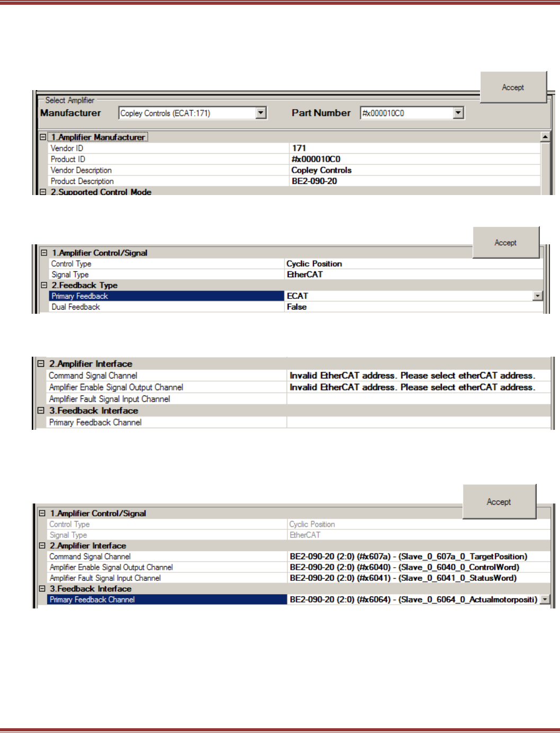The width and height of the screenshot is (560, 733).
Task: Select the Vendor ID row
Action: (294, 148)
